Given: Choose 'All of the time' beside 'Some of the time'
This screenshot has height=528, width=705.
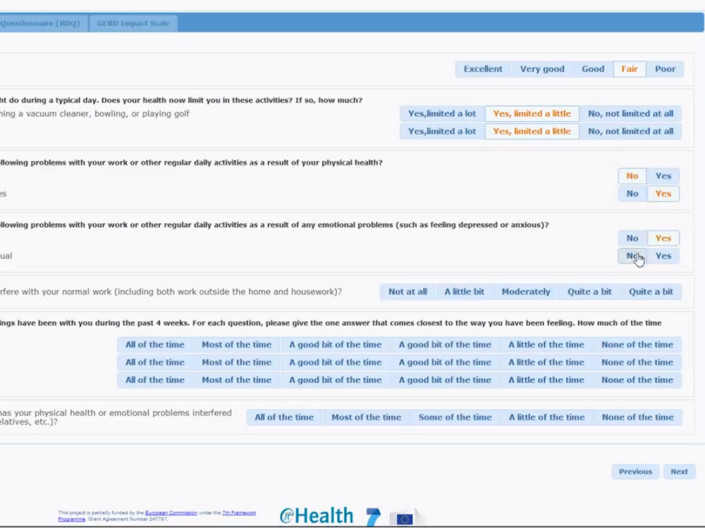Looking at the screenshot, I should pyautogui.click(x=284, y=417).
